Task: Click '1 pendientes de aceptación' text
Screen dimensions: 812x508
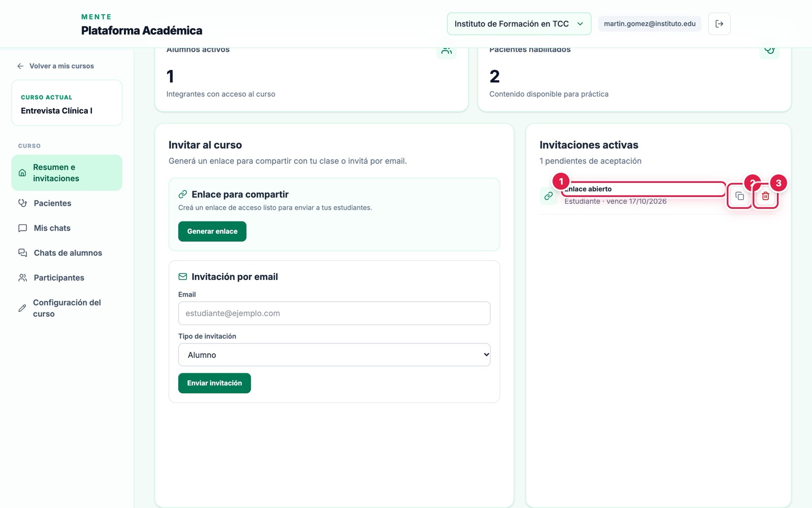Action: 590,161
